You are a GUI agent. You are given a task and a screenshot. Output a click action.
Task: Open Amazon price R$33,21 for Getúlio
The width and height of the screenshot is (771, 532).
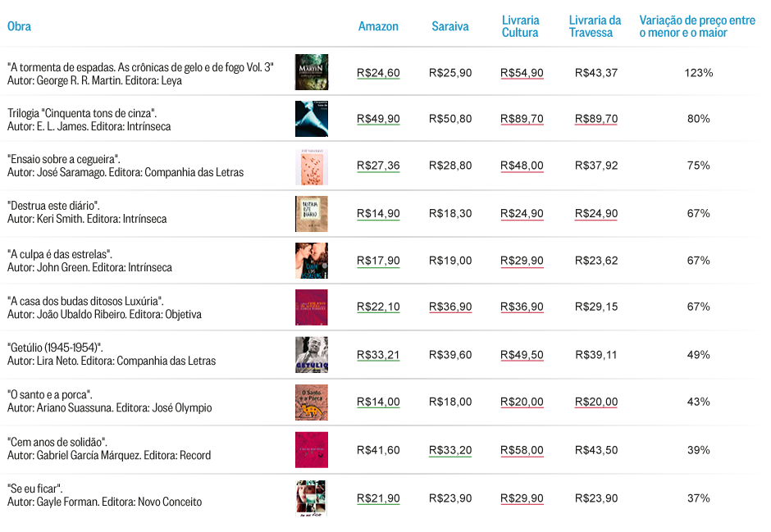(378, 355)
